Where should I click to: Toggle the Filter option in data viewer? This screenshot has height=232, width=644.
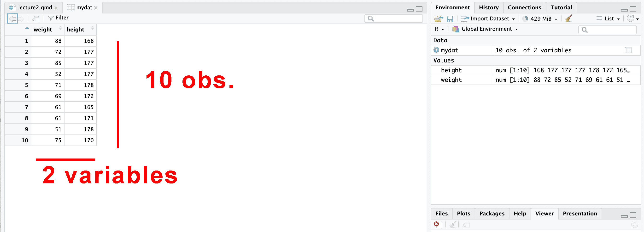pos(59,18)
